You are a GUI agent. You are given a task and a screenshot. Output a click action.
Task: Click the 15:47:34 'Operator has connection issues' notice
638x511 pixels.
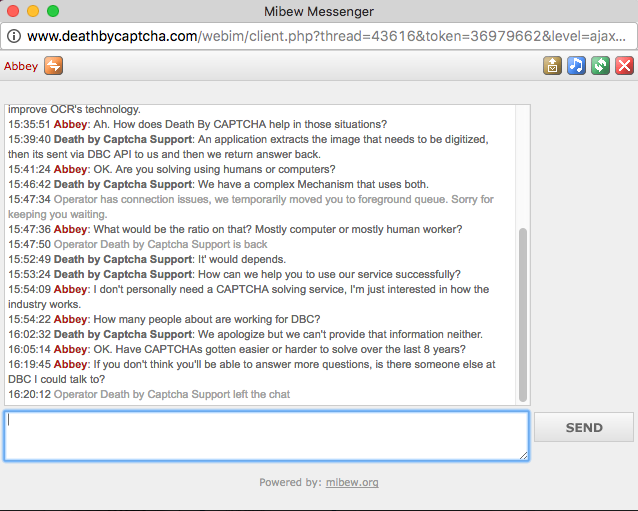pyautogui.click(x=251, y=207)
